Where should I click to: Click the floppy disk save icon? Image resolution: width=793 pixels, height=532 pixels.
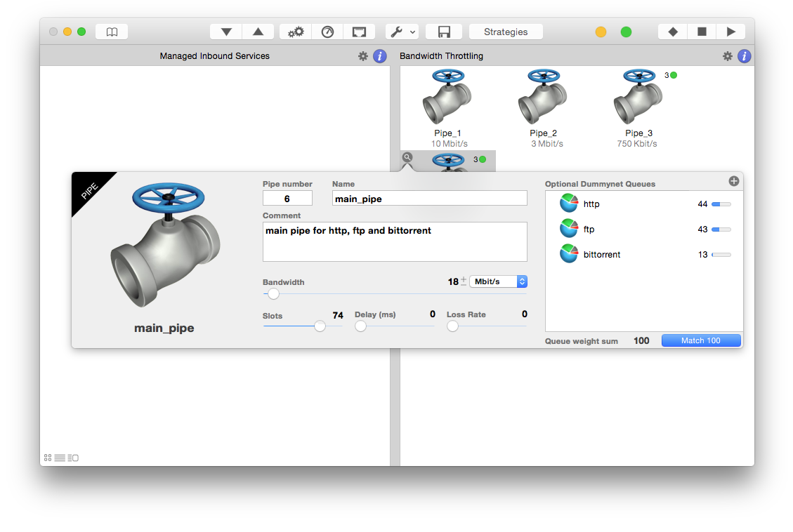(x=444, y=32)
